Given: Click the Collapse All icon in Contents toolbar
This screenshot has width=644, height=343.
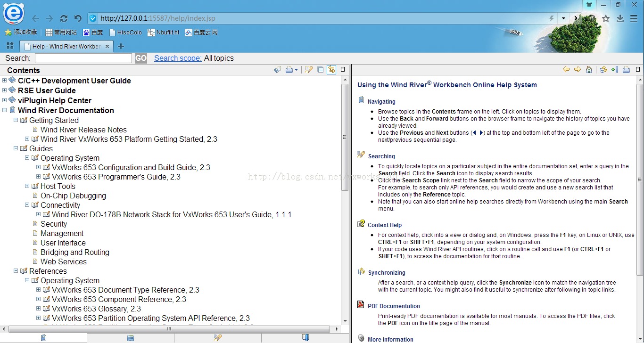Looking at the screenshot, I should coord(321,70).
